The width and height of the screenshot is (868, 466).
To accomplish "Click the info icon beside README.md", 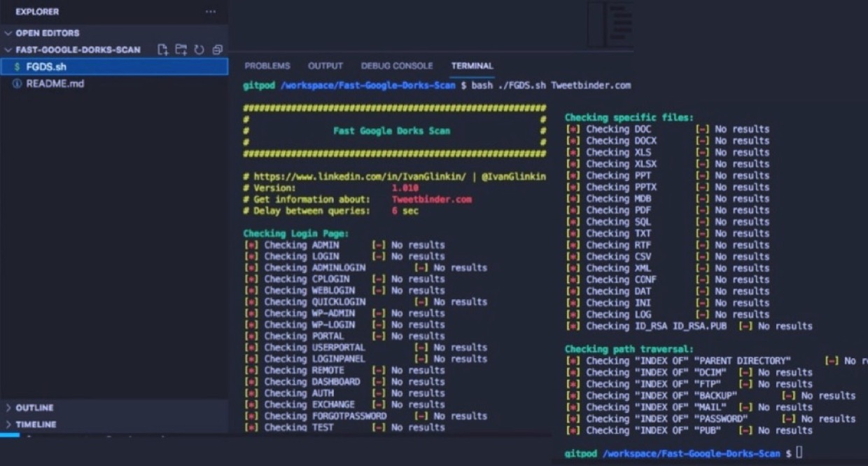I will [x=17, y=83].
